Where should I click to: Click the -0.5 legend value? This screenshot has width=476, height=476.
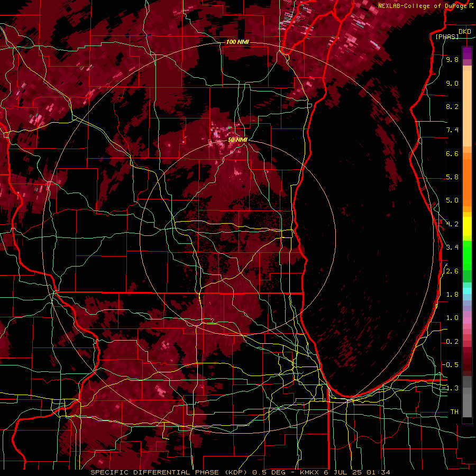pos(451,364)
